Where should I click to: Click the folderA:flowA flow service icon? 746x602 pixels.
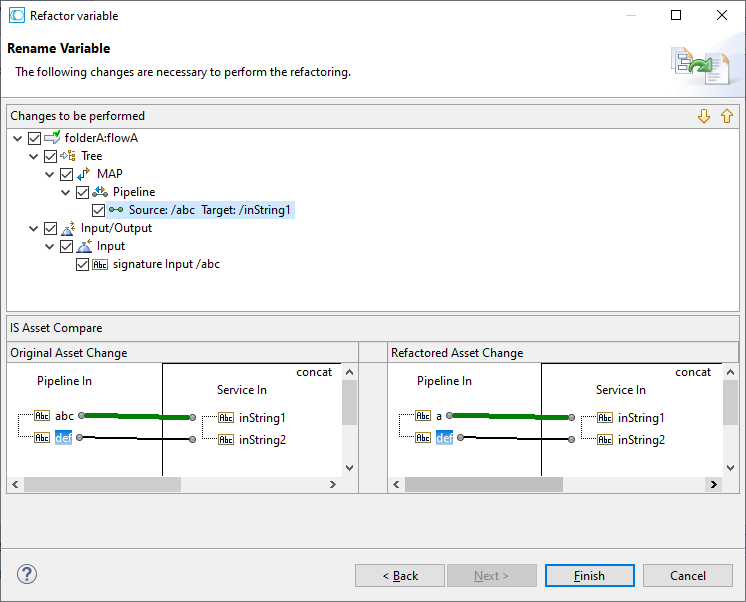(53, 138)
